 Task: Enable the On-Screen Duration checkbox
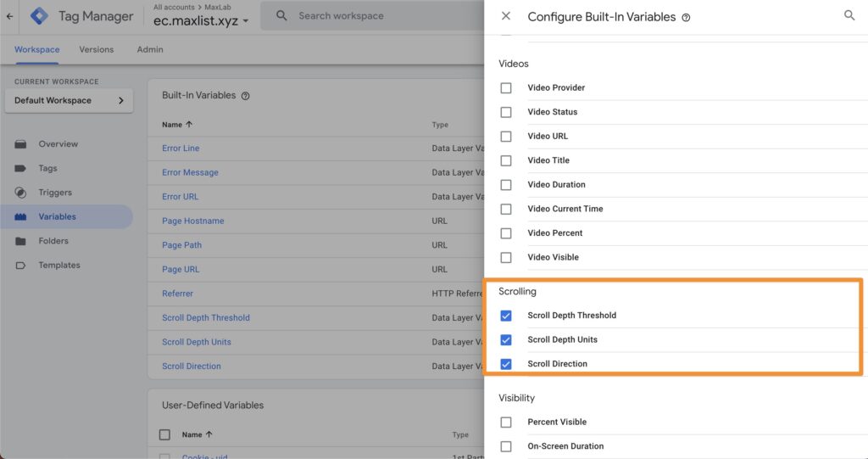click(506, 446)
